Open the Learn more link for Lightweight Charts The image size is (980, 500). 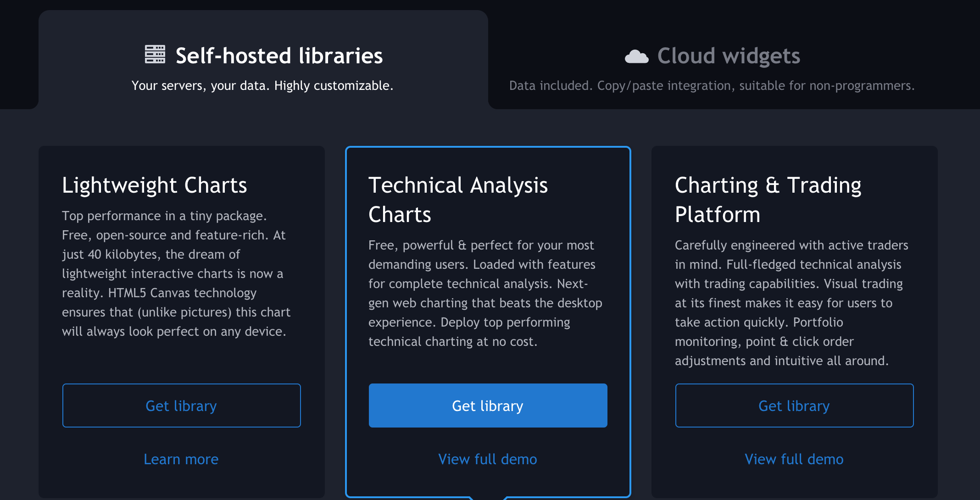coord(181,459)
